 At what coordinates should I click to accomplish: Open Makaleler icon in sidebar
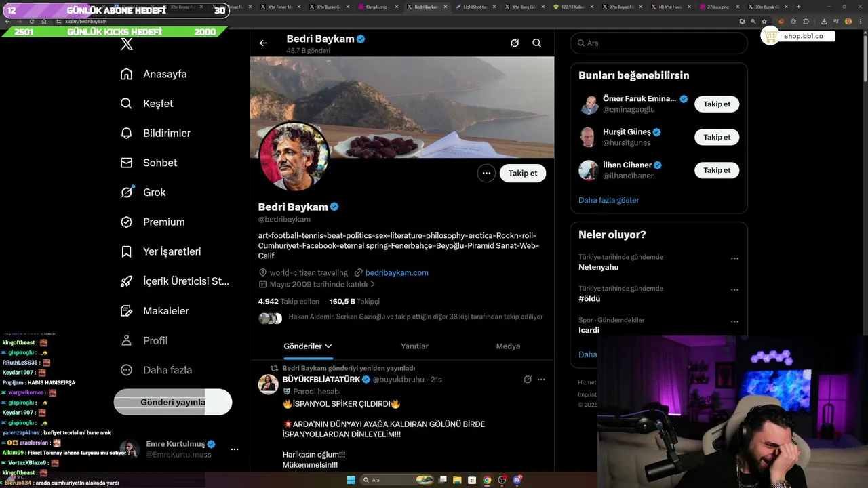click(x=126, y=310)
